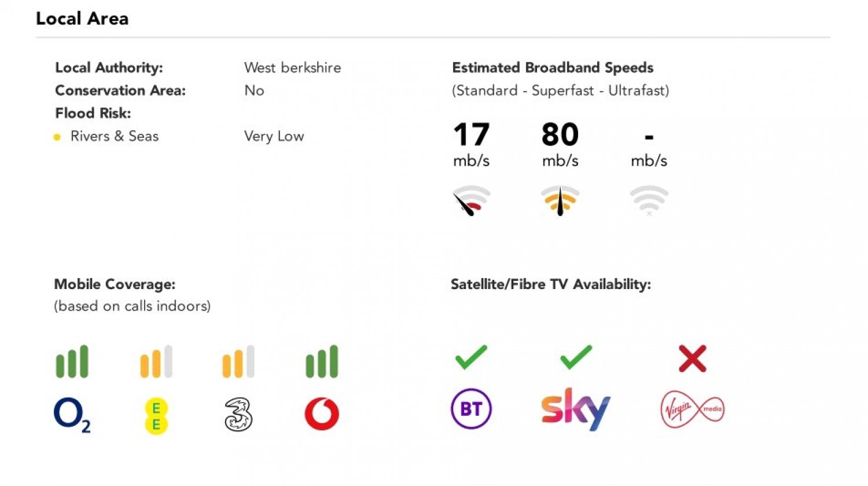868x486 pixels.
Task: Click the Three network logo
Action: [x=238, y=415]
